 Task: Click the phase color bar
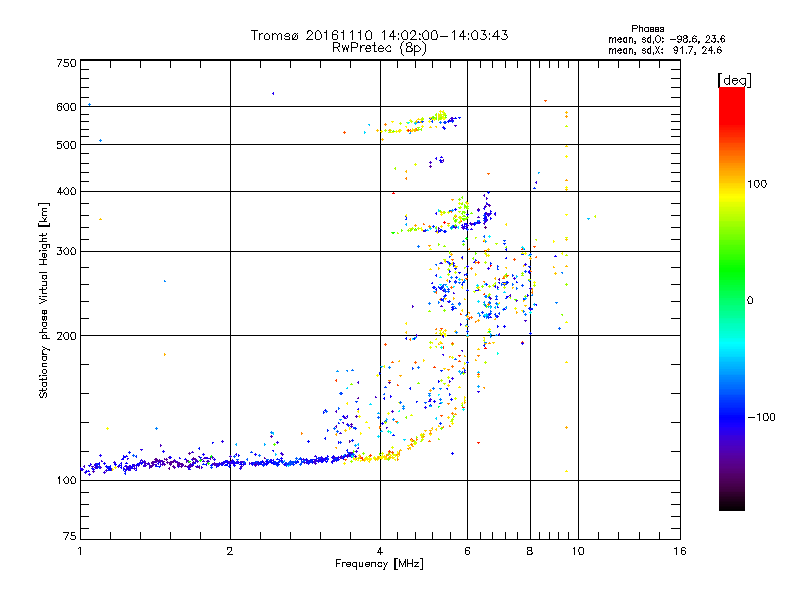click(732, 299)
